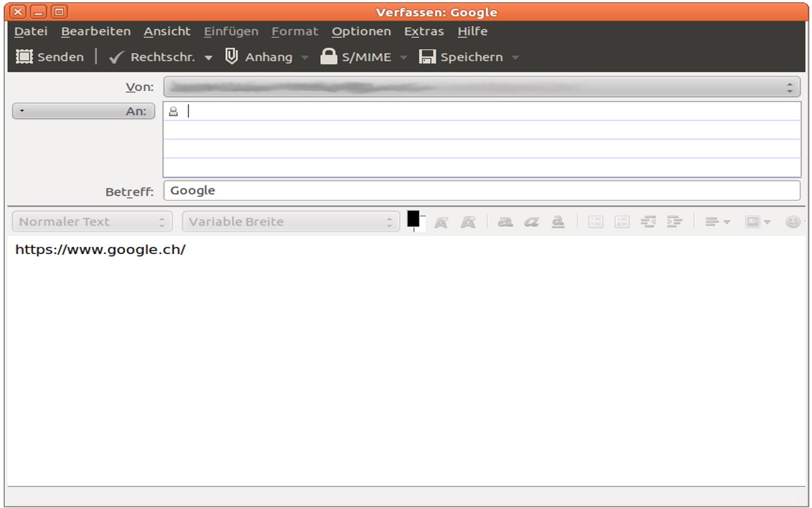Screen dimensions: 812x508
Task: Click the outdent icon
Action: (648, 222)
